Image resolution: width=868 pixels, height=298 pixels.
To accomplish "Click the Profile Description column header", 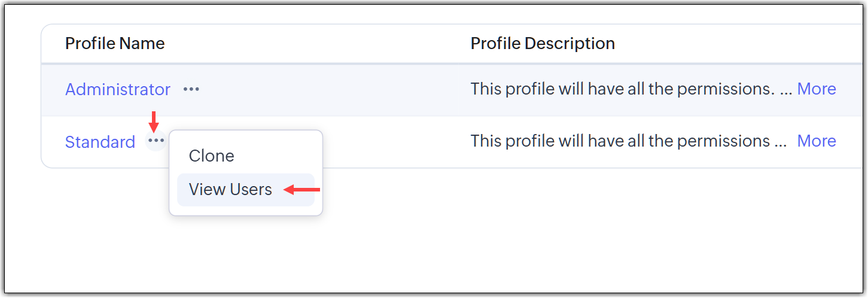I will (x=543, y=43).
